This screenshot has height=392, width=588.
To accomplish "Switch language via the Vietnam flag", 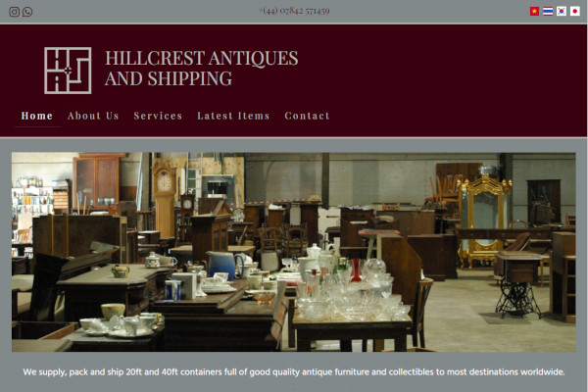I will [x=534, y=11].
